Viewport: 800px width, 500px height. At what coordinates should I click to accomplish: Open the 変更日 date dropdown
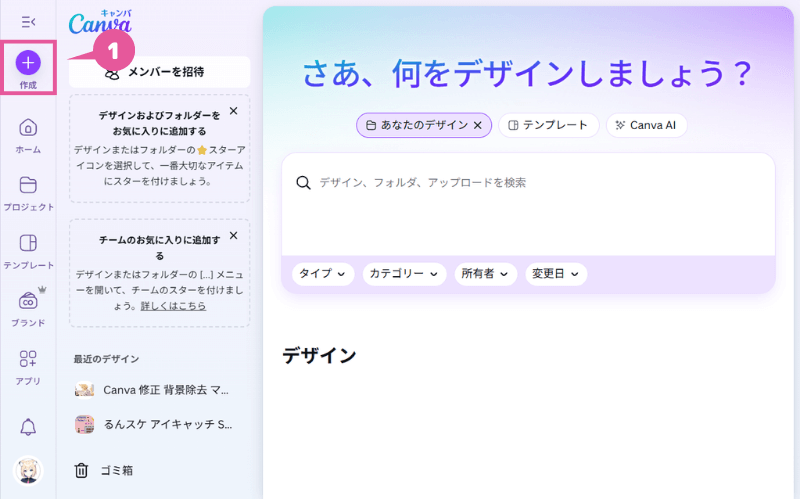coord(556,274)
